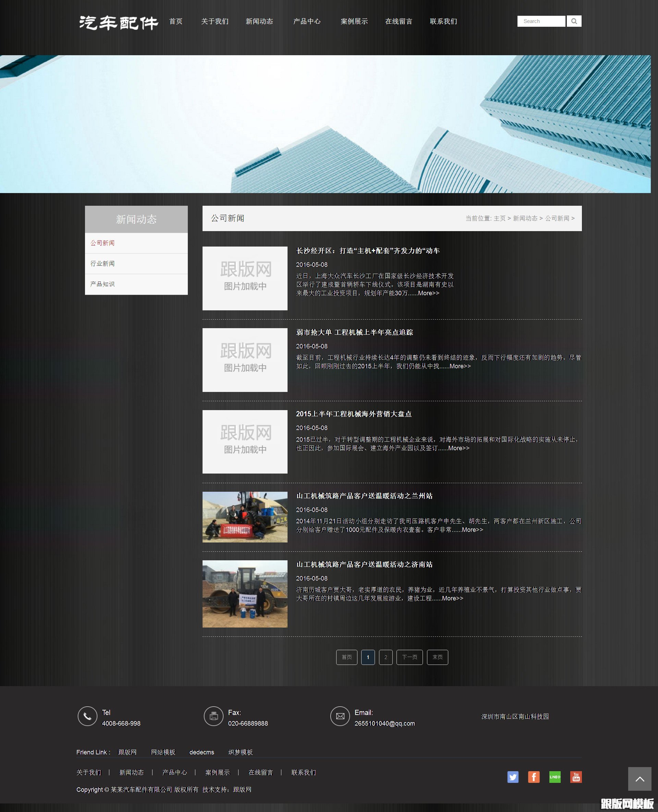Click the green LINE social icon
Viewport: 658px width, 812px height.
click(555, 777)
